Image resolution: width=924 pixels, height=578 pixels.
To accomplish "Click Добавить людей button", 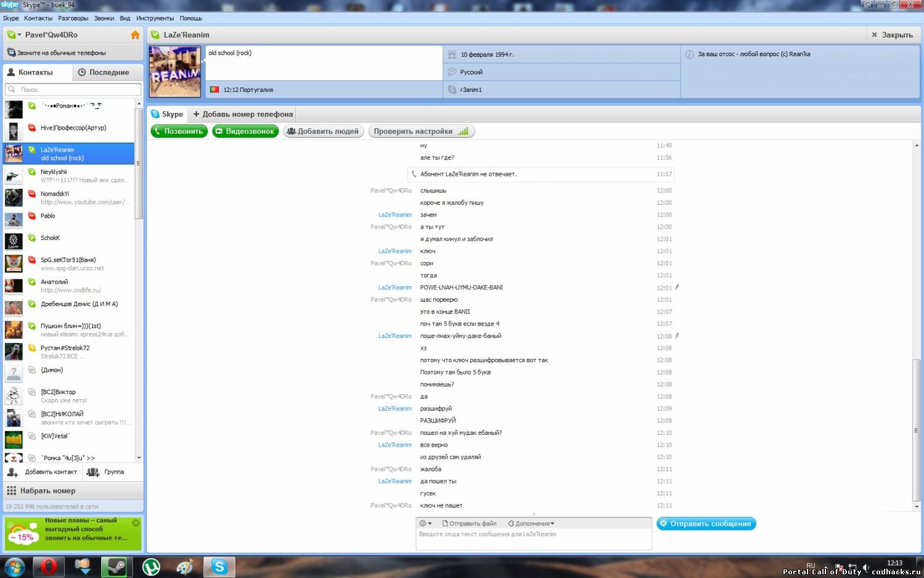I will point(323,131).
